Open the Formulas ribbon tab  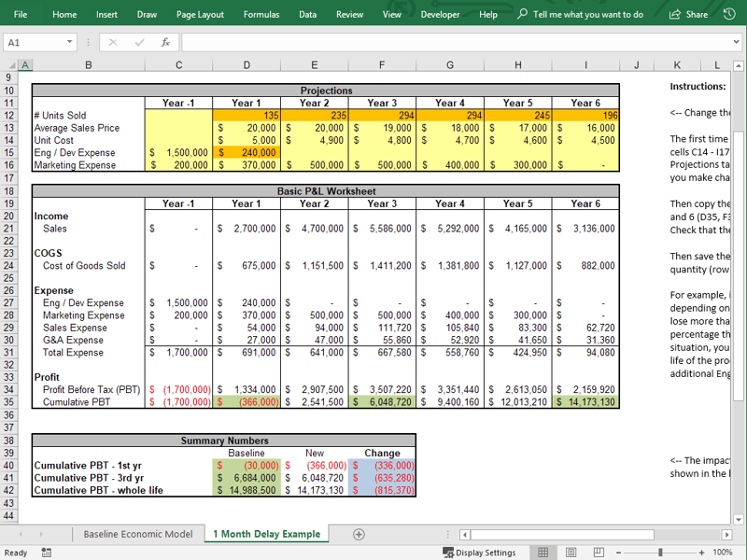[x=261, y=14]
